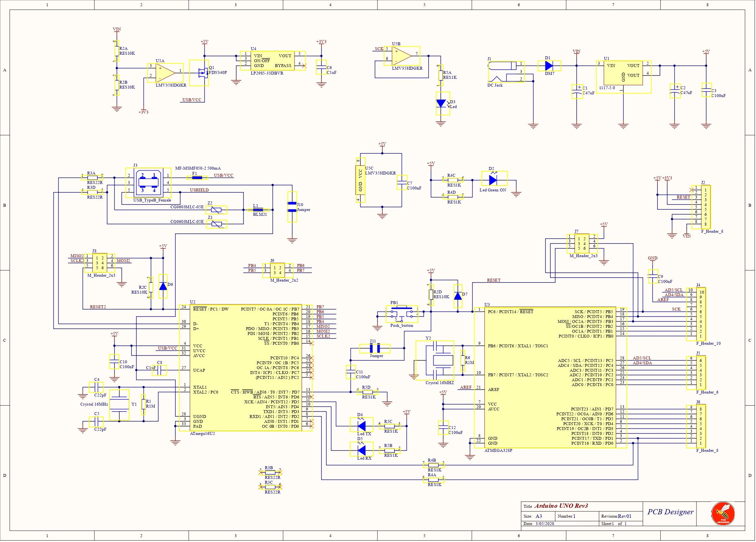Click the L1 BLM21 ferrite bead symbol
The width and height of the screenshot is (756, 542).
pos(258,210)
